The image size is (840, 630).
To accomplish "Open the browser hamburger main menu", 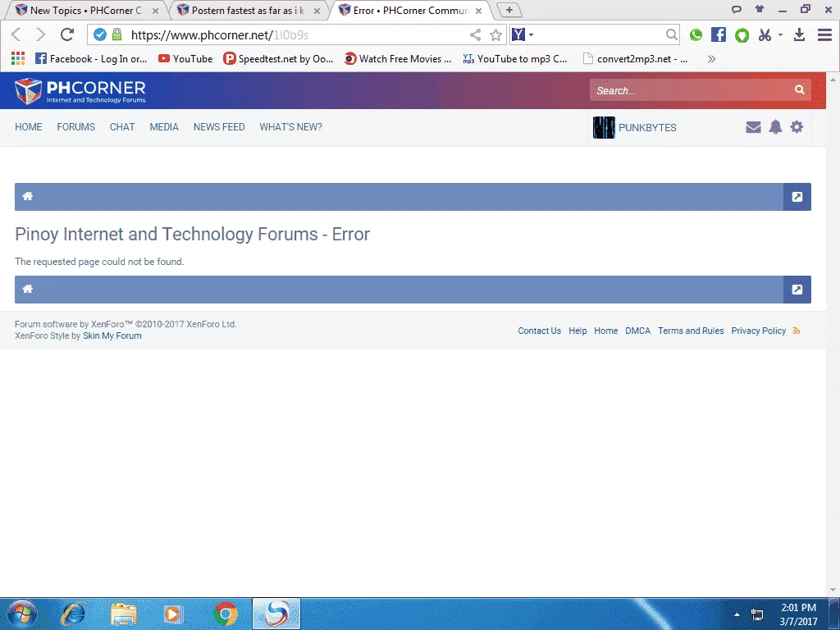I will point(824,34).
